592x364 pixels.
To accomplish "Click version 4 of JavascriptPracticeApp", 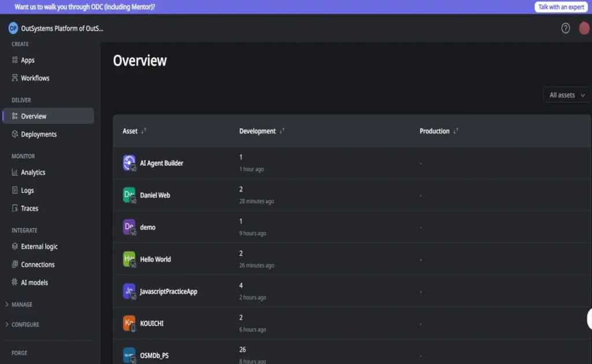I will 241,285.
